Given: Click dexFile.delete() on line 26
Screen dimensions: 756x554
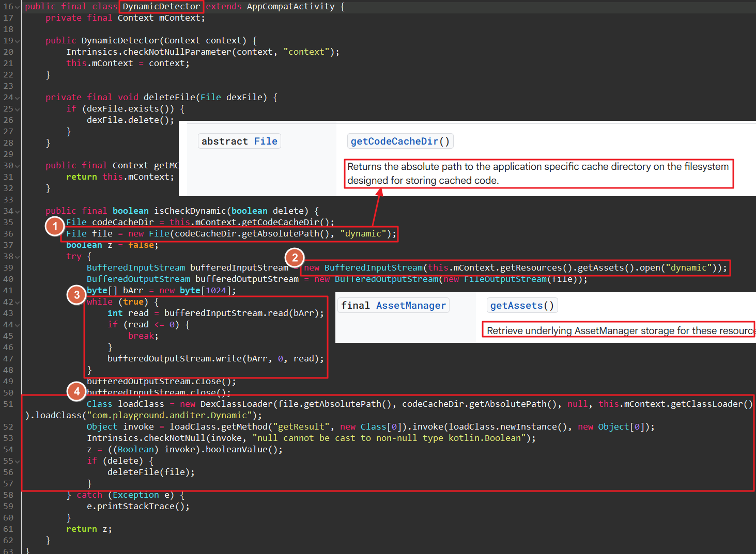Looking at the screenshot, I should pos(128,120).
